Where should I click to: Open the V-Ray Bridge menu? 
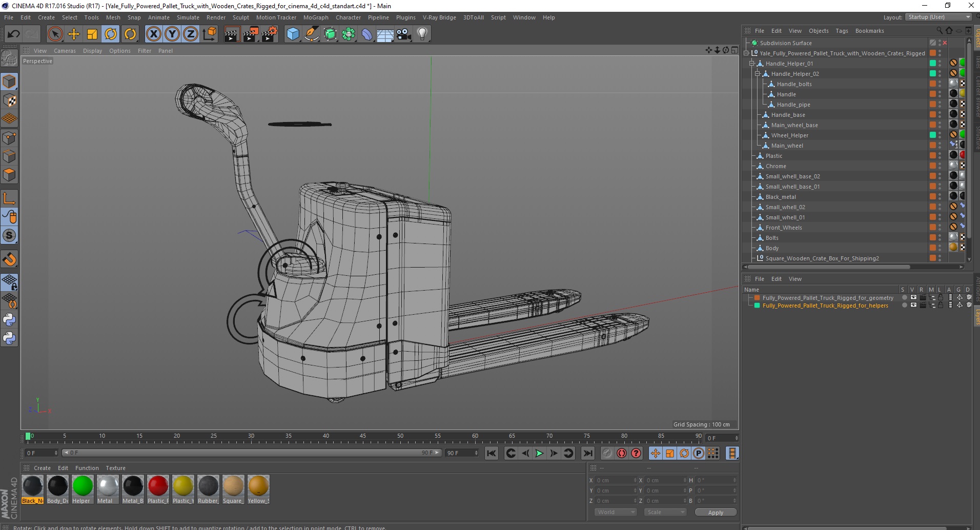(439, 17)
